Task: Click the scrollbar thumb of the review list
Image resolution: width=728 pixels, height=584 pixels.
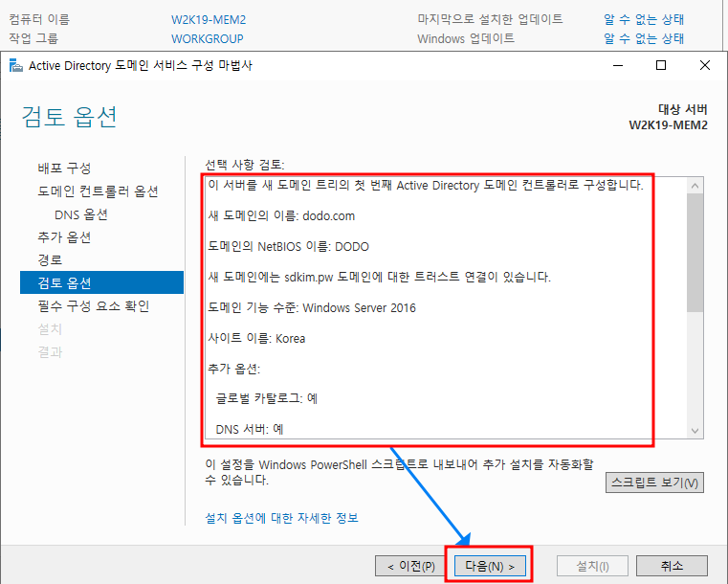Action: pos(695,253)
